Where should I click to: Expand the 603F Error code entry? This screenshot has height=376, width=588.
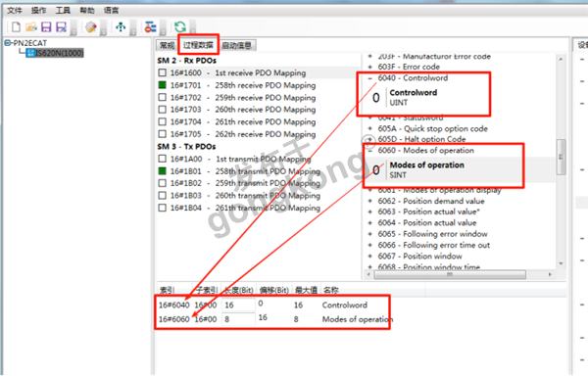click(x=370, y=67)
